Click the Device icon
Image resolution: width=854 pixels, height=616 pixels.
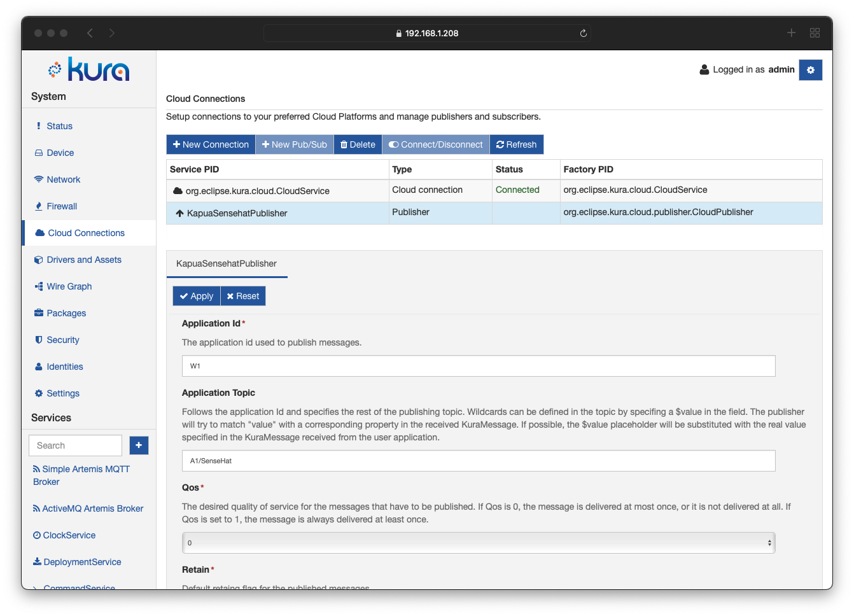[39, 153]
